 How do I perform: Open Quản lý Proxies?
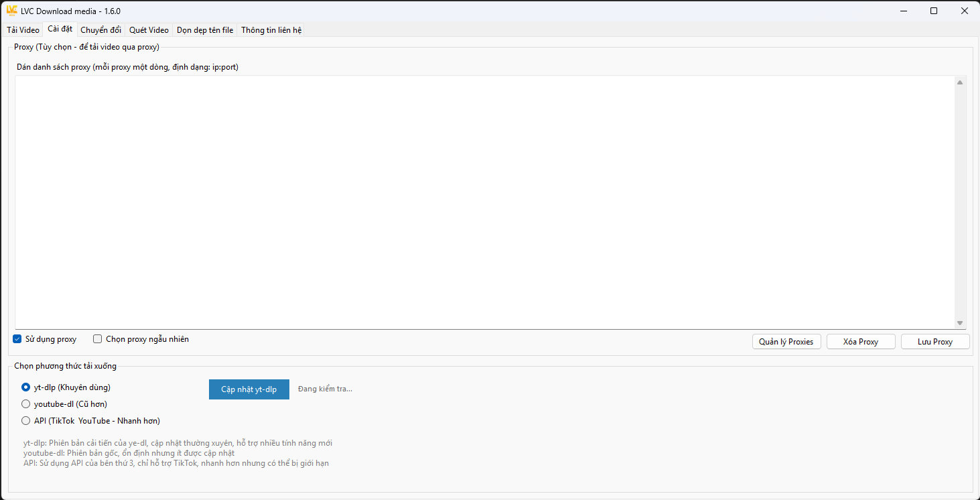tap(786, 342)
